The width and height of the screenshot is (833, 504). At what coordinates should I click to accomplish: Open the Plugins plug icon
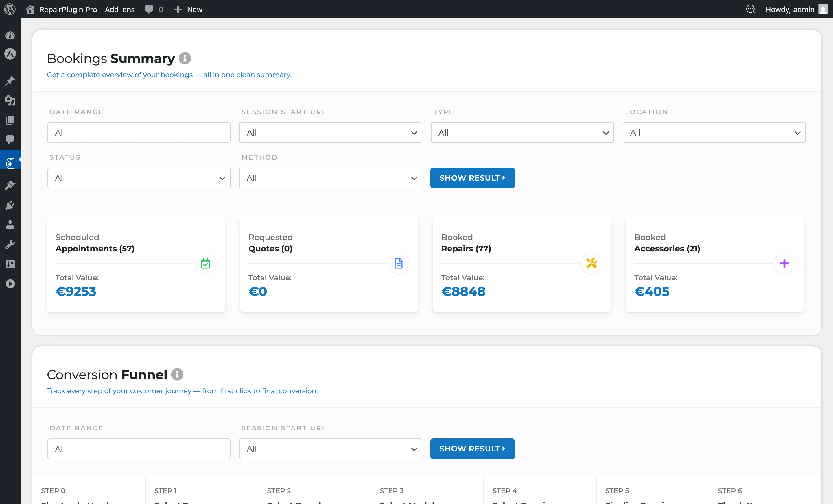tap(10, 205)
